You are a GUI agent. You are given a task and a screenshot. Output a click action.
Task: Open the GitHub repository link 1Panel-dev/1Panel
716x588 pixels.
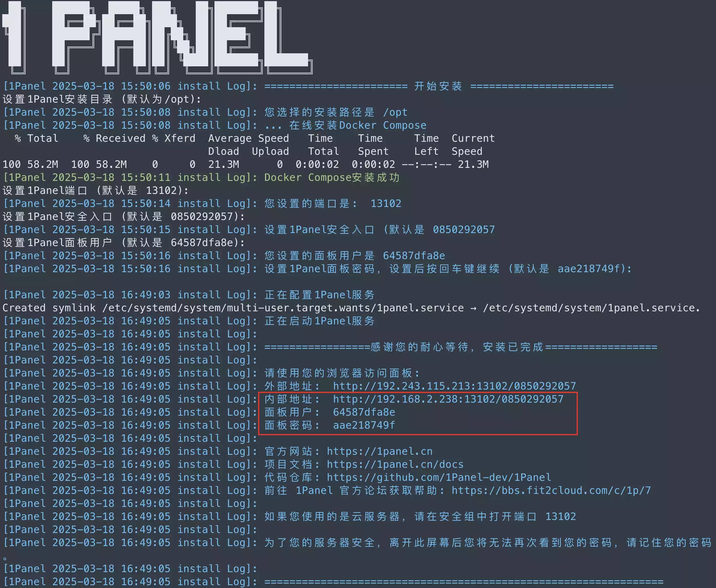(x=439, y=477)
